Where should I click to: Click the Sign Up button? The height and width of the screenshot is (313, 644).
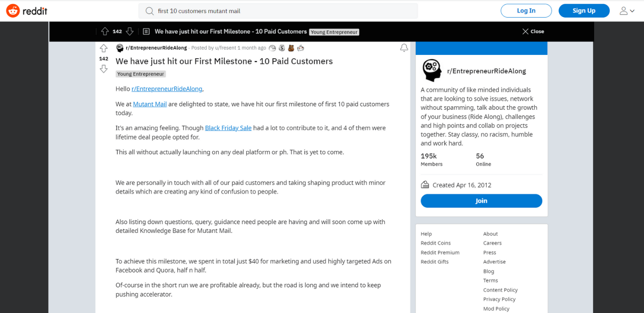pyautogui.click(x=584, y=11)
